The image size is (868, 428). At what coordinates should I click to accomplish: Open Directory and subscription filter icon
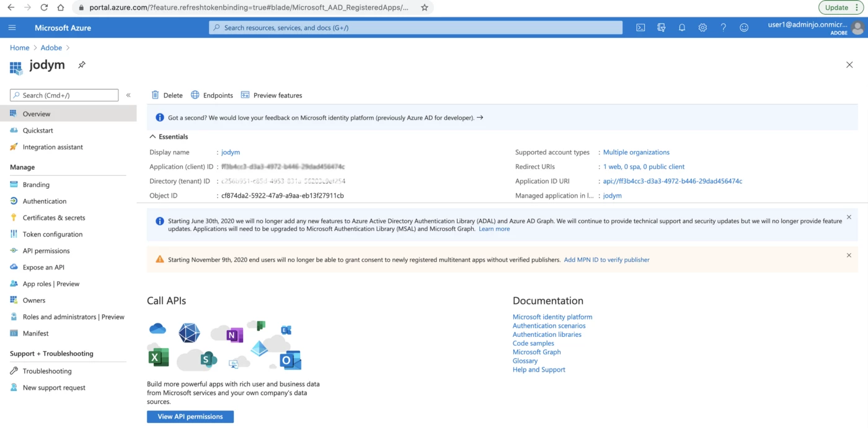point(662,28)
